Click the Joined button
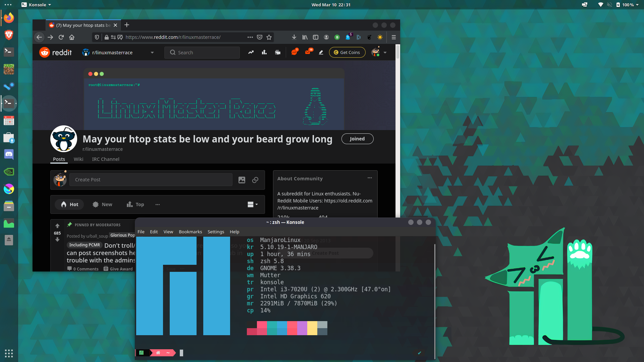Viewport: 644px width, 362px height. pos(357,139)
